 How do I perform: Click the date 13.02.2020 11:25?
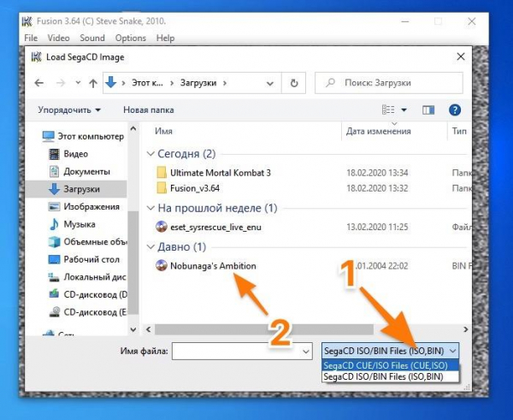pyautogui.click(x=377, y=228)
